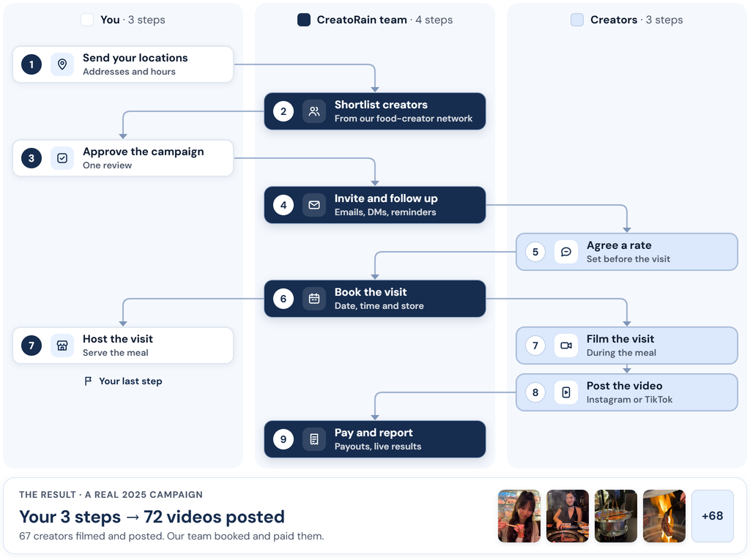This screenshot has width=750, height=560.
Task: Click the light blue legend swatch beside Creators
Action: pos(577,20)
